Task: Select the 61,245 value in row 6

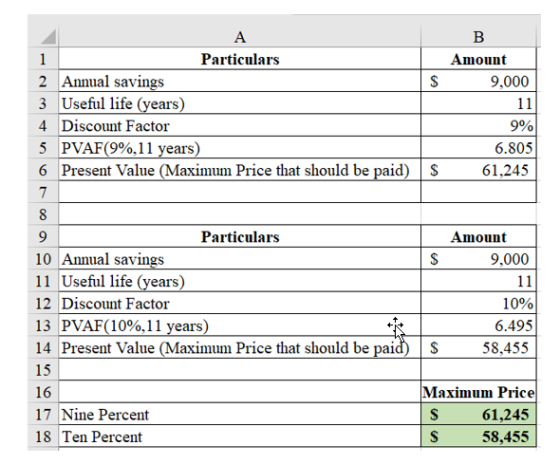Action: coord(479,170)
